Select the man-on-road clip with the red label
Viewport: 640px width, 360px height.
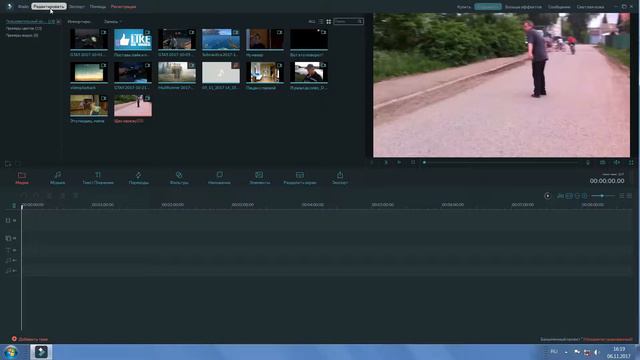click(133, 105)
